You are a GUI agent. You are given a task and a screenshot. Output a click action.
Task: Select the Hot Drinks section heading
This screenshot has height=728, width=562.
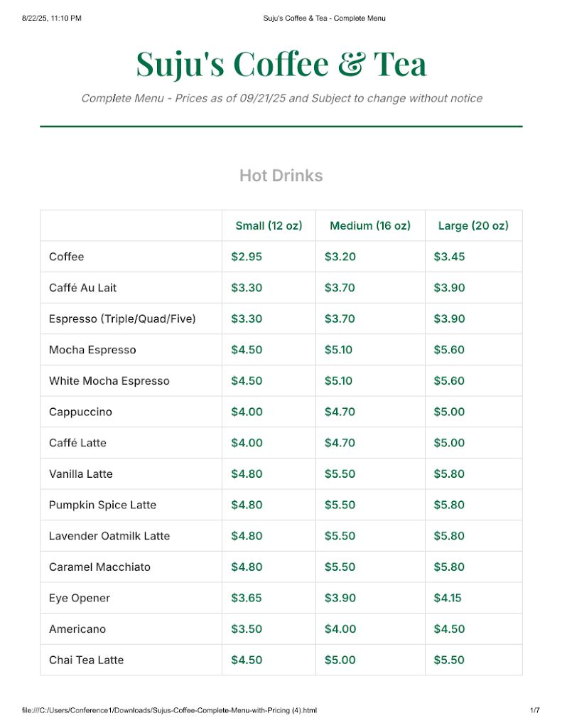(x=281, y=176)
